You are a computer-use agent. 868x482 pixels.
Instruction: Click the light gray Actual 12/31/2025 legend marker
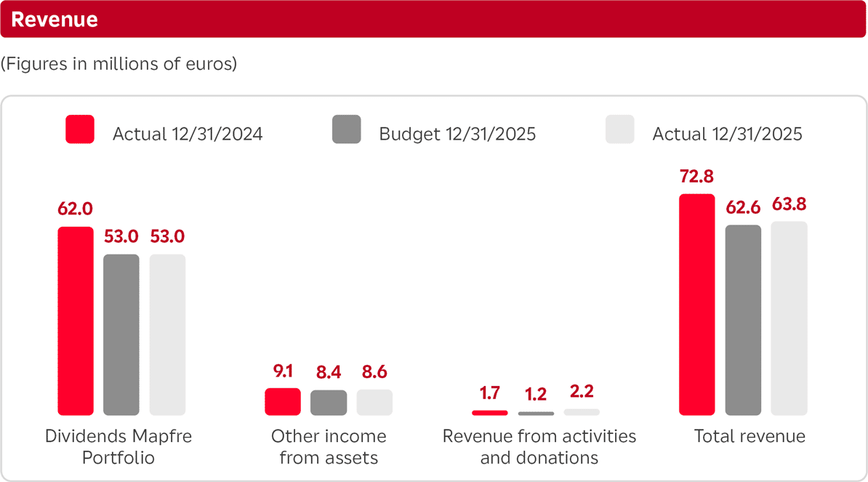(x=619, y=130)
